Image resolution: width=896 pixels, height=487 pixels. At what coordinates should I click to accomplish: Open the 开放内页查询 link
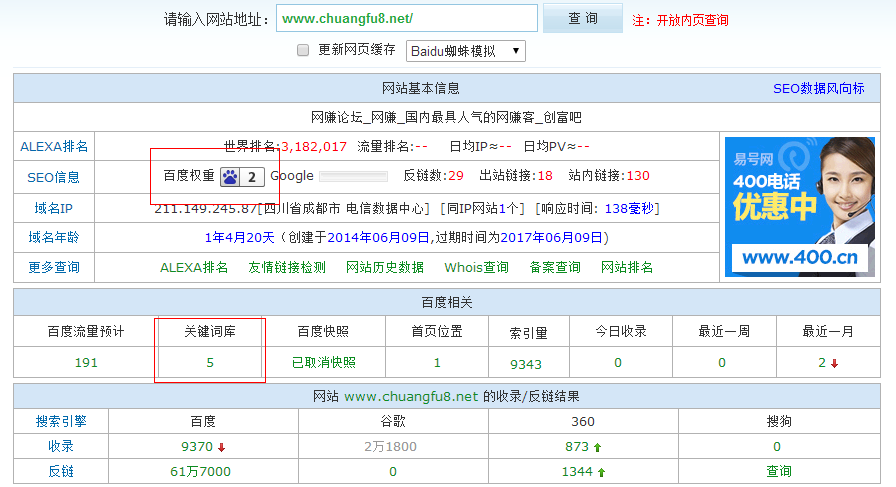tap(692, 20)
